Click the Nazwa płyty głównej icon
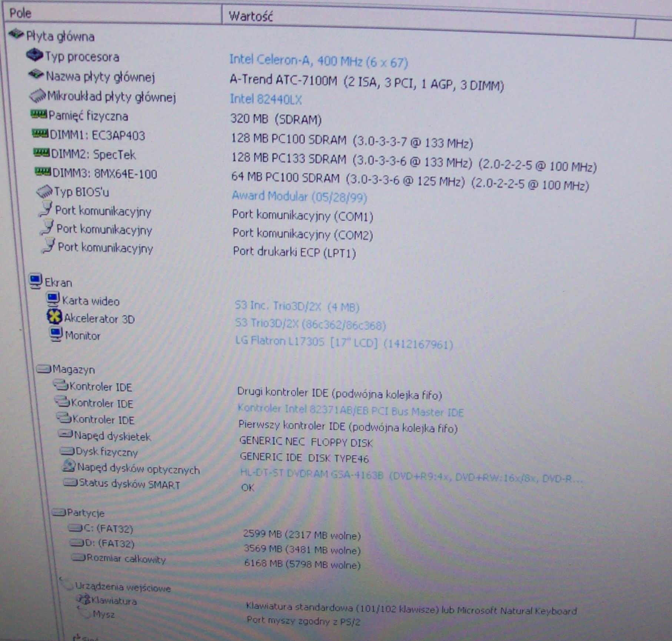672x641 pixels. (x=36, y=74)
